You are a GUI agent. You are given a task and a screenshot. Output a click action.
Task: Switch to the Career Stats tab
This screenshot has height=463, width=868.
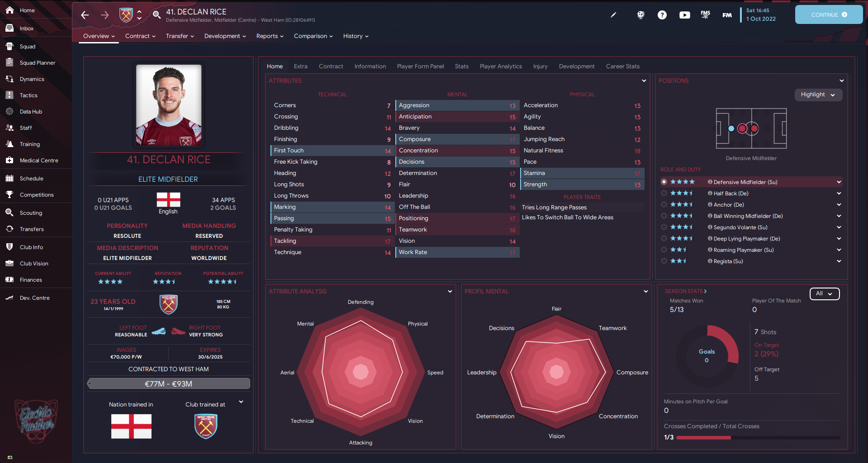pyautogui.click(x=622, y=66)
